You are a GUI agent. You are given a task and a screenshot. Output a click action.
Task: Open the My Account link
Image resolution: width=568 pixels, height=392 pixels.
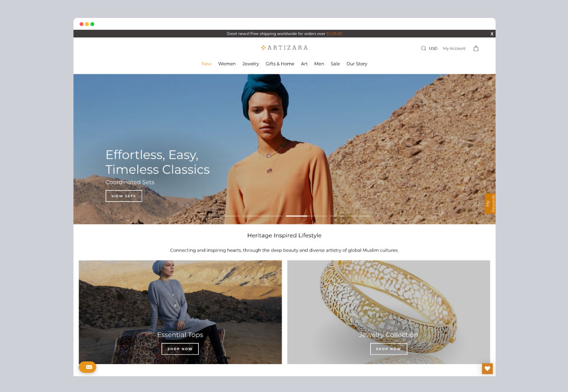point(454,48)
